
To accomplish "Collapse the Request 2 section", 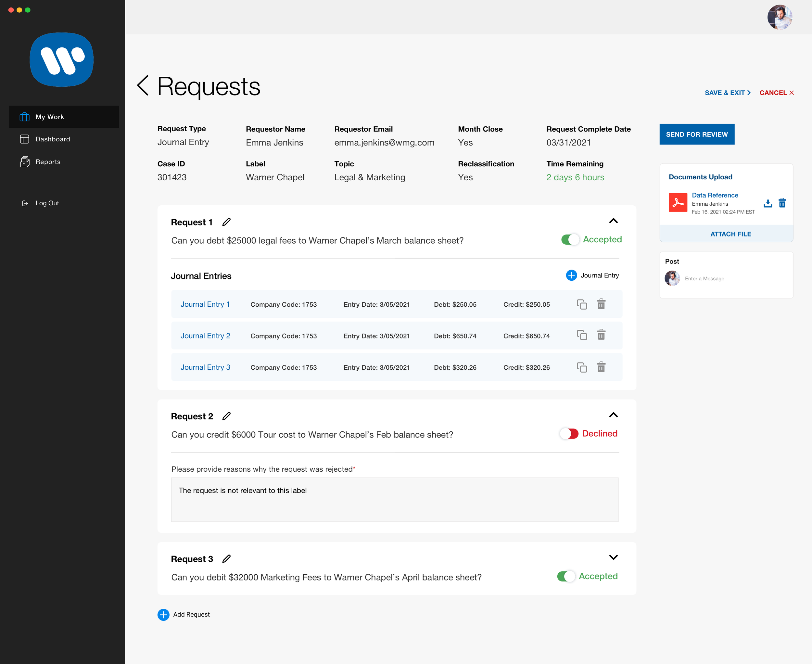I will pos(613,415).
